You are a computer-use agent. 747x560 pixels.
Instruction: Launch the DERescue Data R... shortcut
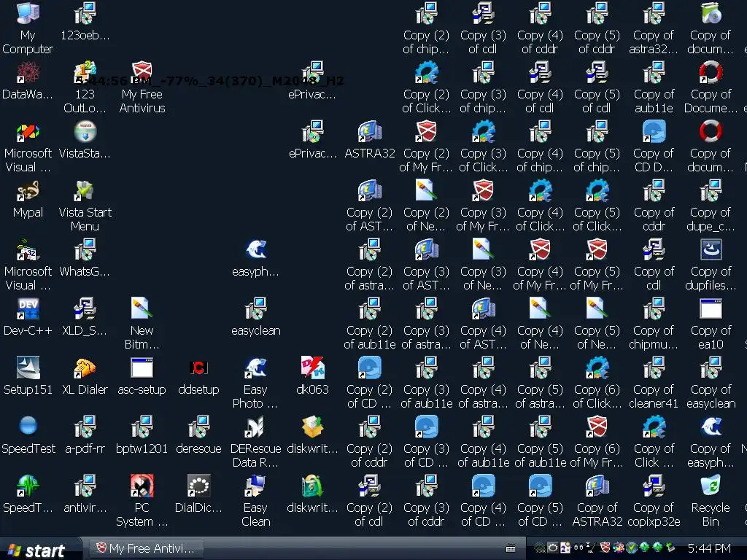[256, 427]
